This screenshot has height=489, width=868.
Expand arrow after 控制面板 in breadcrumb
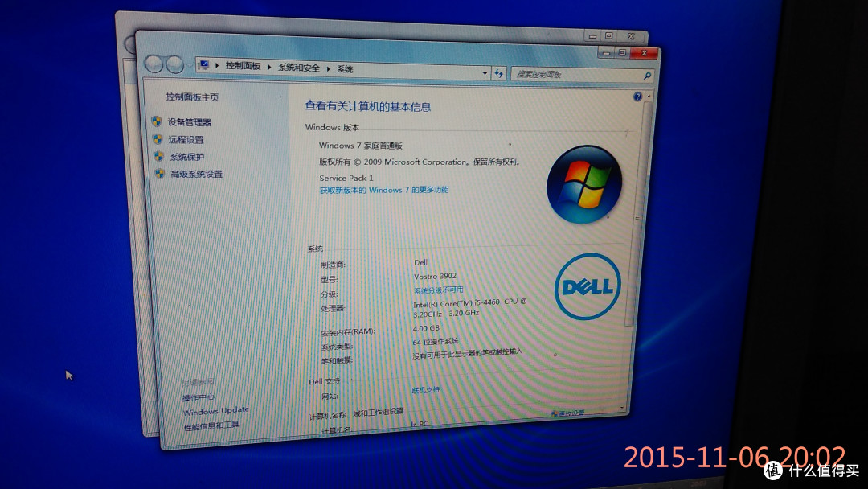(269, 67)
